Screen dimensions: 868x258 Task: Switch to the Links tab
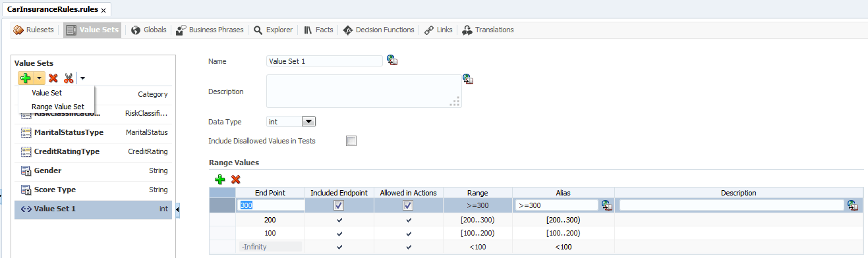(x=438, y=30)
